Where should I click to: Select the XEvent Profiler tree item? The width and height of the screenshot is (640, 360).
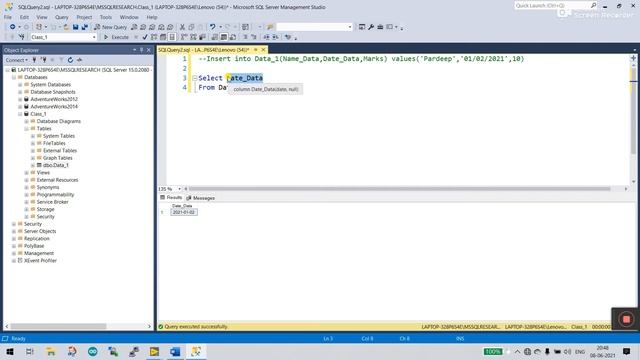point(40,261)
